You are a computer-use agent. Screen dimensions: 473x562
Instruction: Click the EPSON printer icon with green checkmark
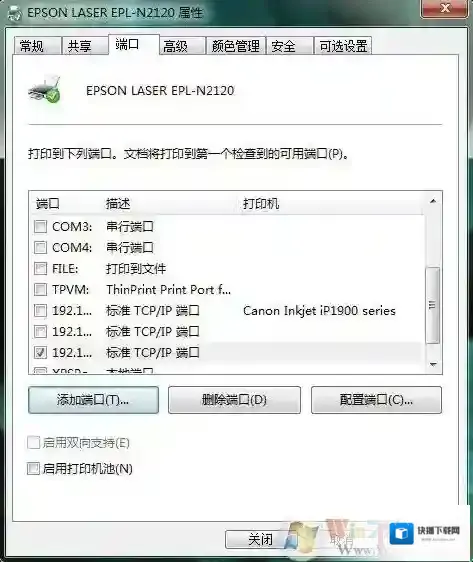pyautogui.click(x=45, y=90)
